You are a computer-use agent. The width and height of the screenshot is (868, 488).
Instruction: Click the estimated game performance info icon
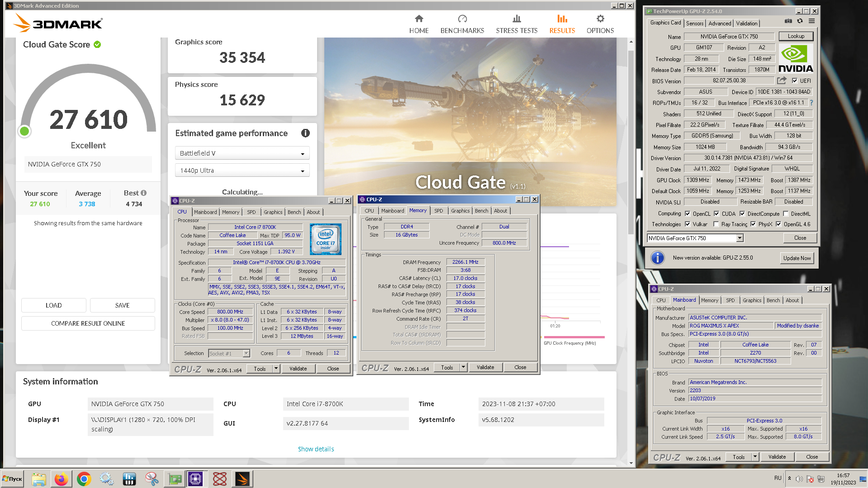306,133
